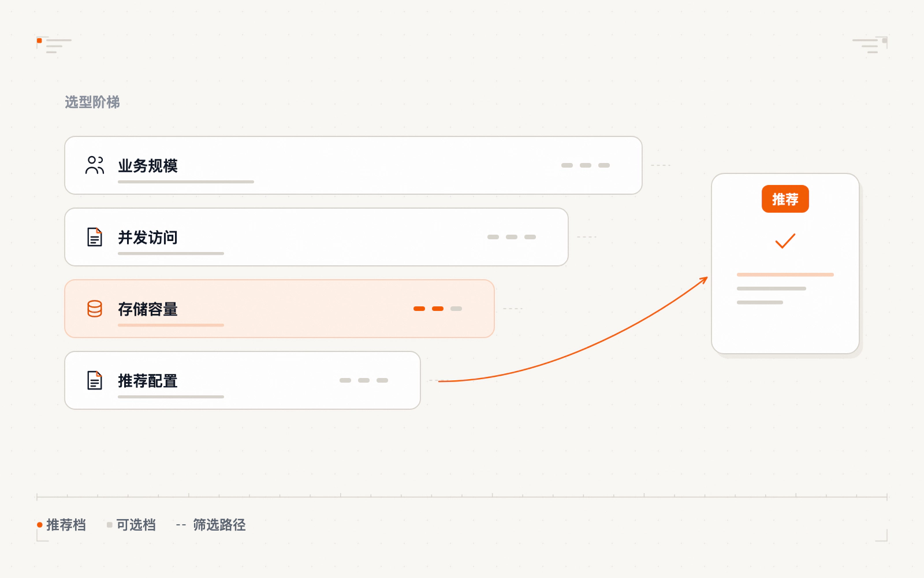Select the 存储容量 label
The width and height of the screenshot is (924, 578).
pos(148,309)
